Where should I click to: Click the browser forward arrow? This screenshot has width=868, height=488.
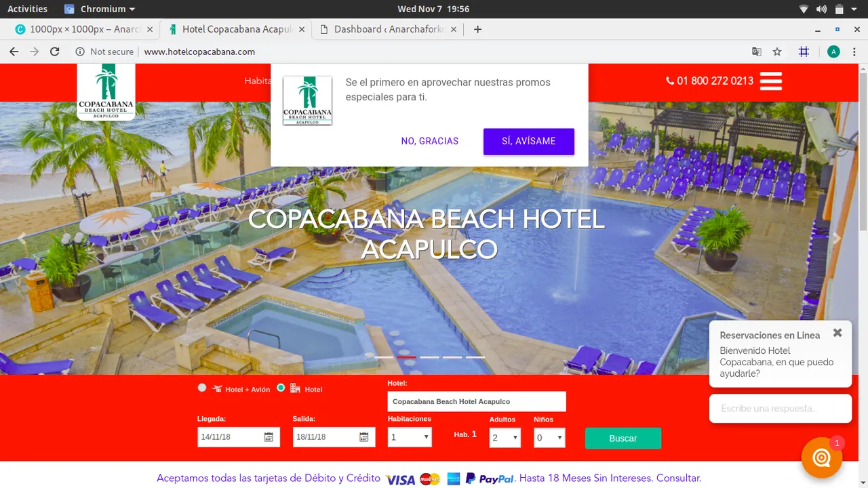pyautogui.click(x=34, y=52)
